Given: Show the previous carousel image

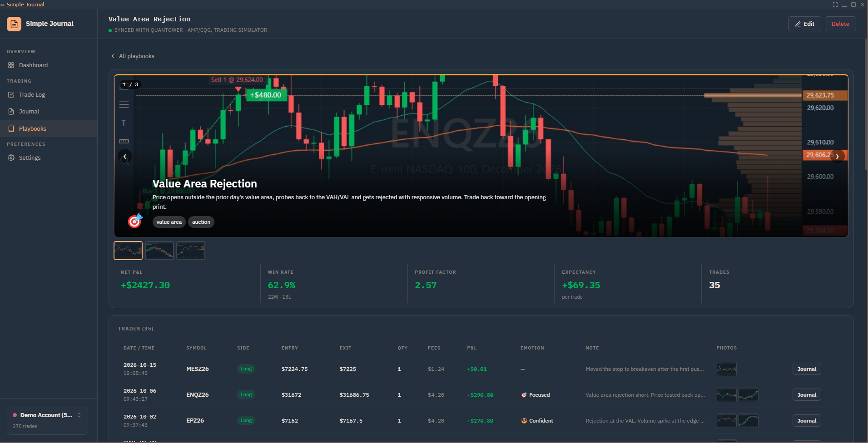Looking at the screenshot, I should tap(125, 157).
